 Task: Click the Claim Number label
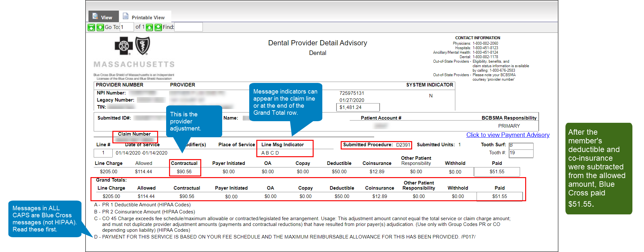(x=134, y=134)
